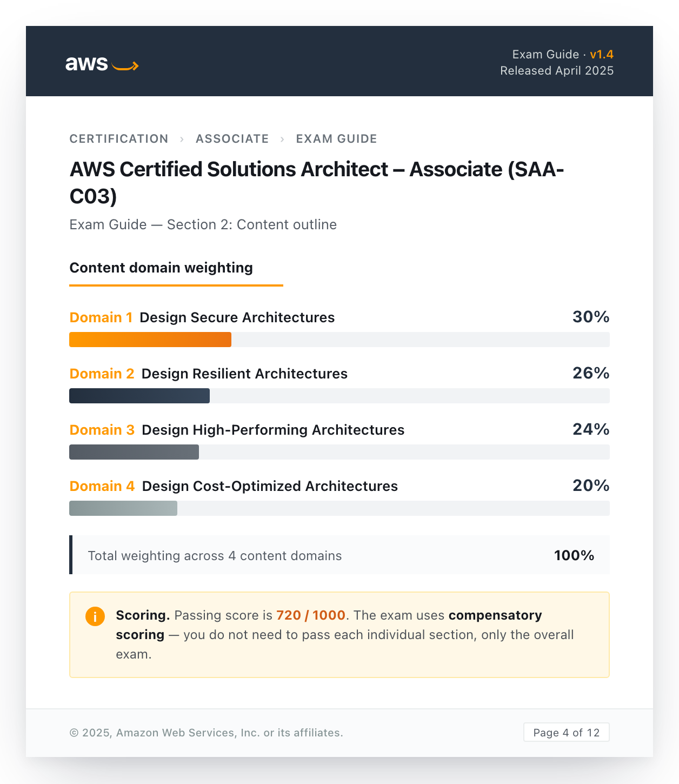Click 'Total weighting across 4 content domains'
The width and height of the screenshot is (679, 784).
click(x=215, y=556)
